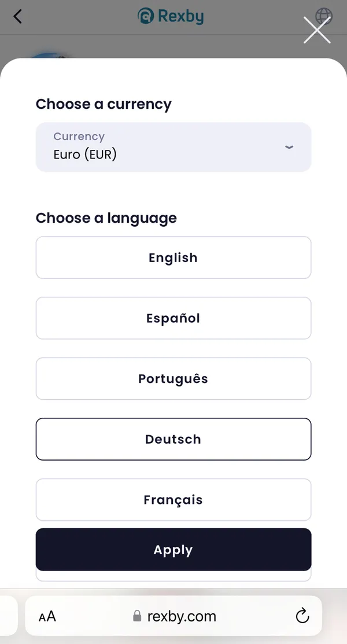This screenshot has width=347, height=644.
Task: Click the lock icon in address bar
Action: (137, 616)
